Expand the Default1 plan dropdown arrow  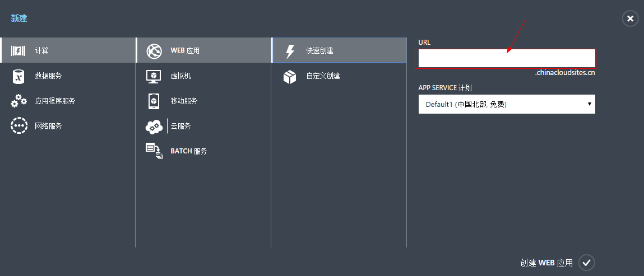point(589,104)
